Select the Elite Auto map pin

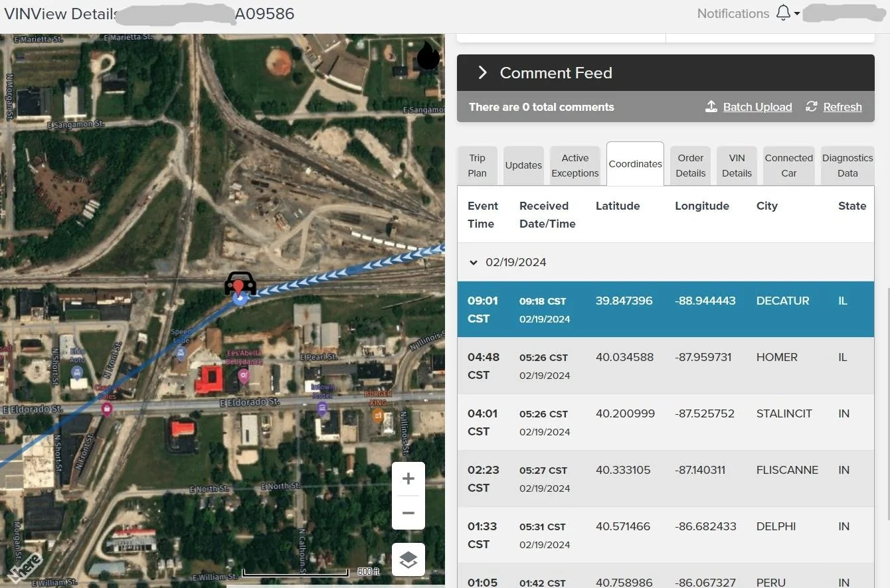[x=77, y=372]
